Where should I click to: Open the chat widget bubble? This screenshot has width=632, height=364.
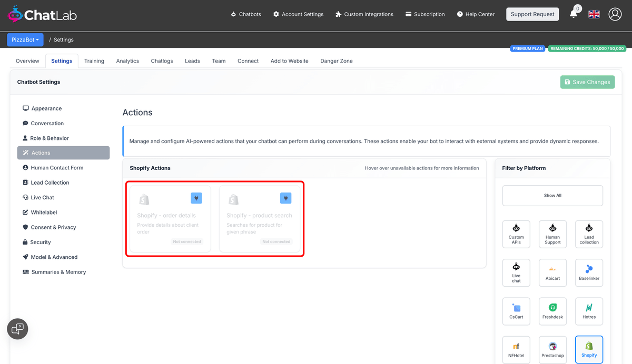coord(17,329)
